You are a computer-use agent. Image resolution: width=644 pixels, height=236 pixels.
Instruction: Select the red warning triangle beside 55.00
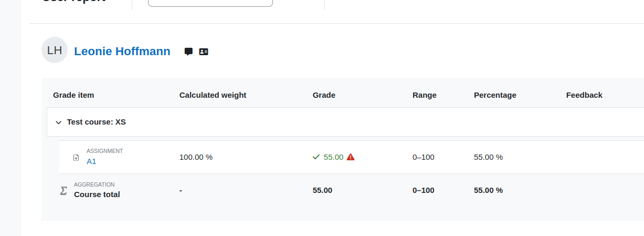pyautogui.click(x=351, y=157)
